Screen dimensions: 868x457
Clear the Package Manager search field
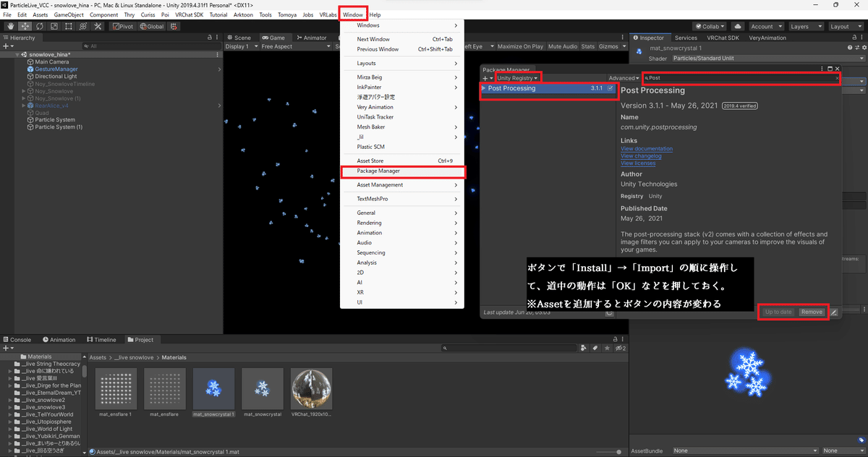click(x=837, y=78)
